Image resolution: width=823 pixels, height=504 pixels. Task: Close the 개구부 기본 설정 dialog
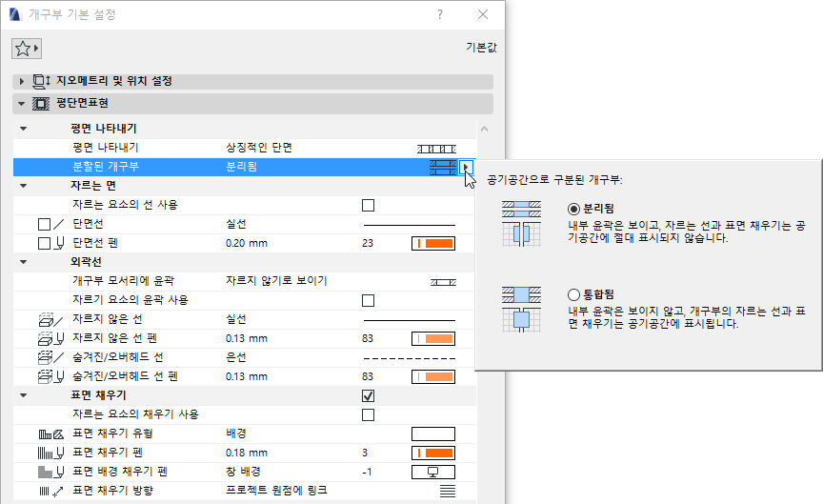pos(483,14)
